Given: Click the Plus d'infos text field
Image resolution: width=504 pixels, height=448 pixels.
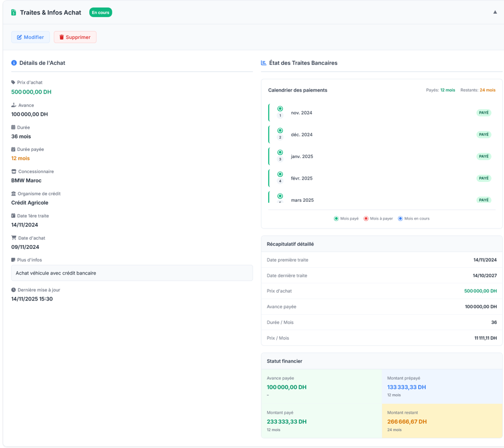Looking at the screenshot, I should 132,273.
